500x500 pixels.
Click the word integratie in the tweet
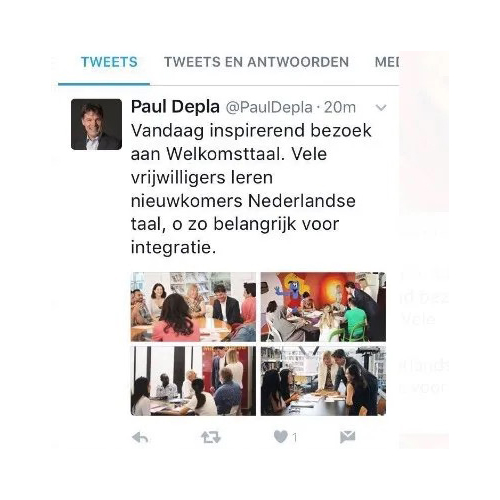[x=173, y=248]
